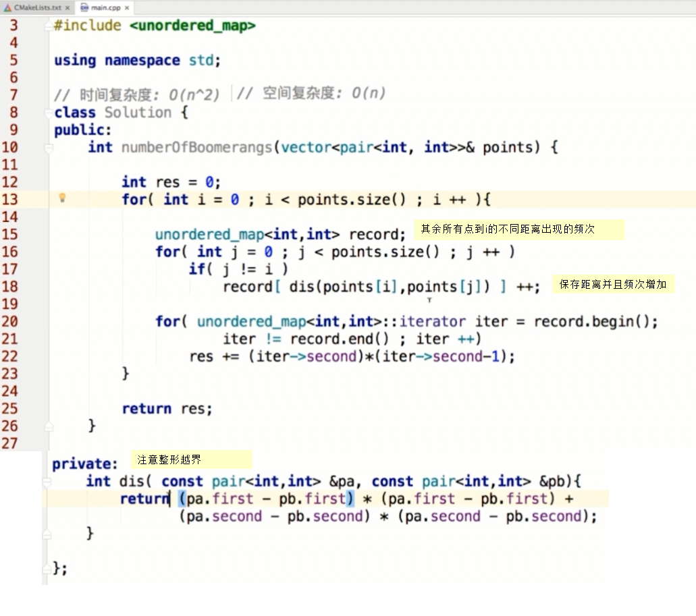Close the CMakeLists.txt tab
Screen dimensions: 696x616
(x=68, y=8)
